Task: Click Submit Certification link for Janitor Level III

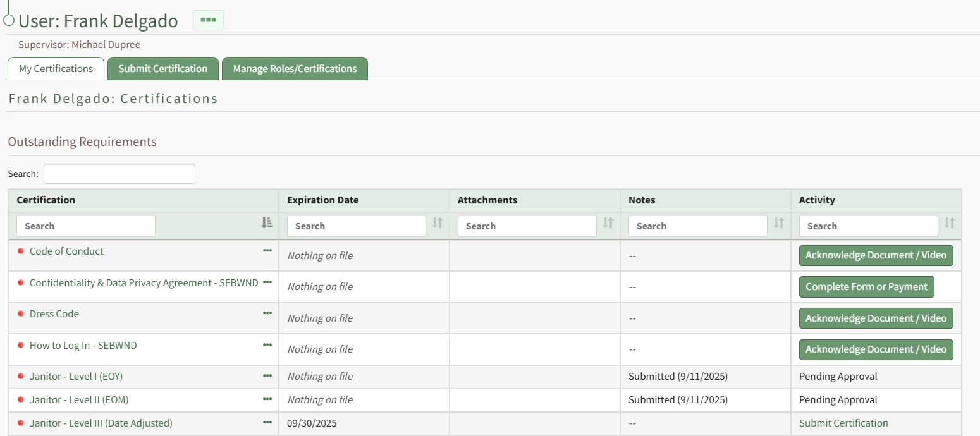Action: pyautogui.click(x=843, y=423)
